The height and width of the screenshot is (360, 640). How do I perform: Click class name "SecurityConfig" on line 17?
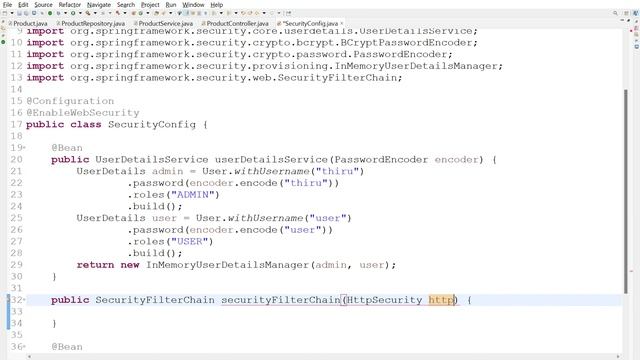(152, 124)
